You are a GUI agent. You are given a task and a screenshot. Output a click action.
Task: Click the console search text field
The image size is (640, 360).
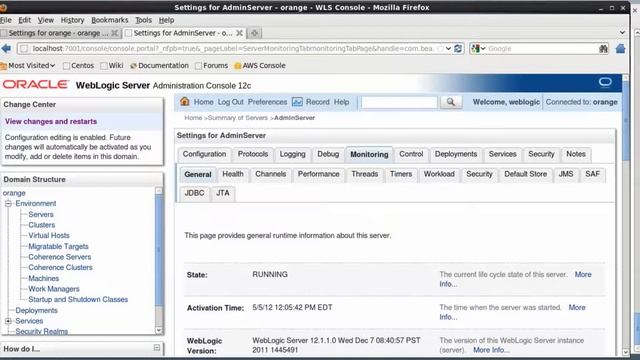tap(399, 102)
